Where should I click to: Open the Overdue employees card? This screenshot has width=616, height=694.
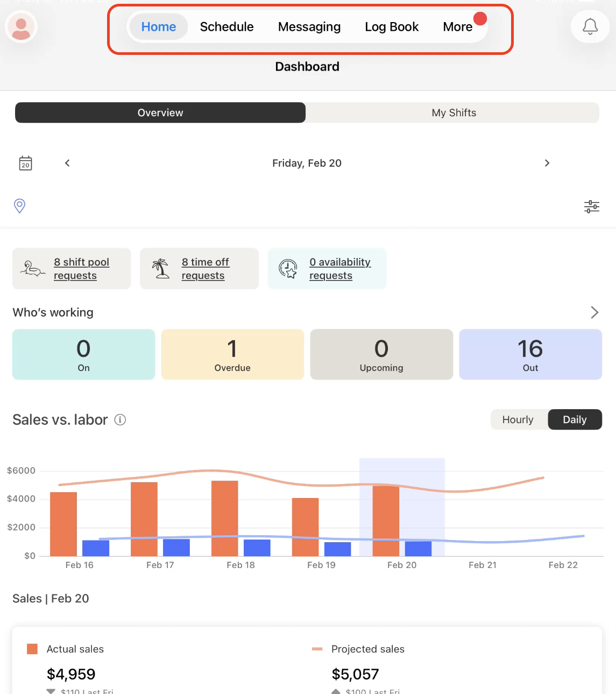pyautogui.click(x=232, y=354)
